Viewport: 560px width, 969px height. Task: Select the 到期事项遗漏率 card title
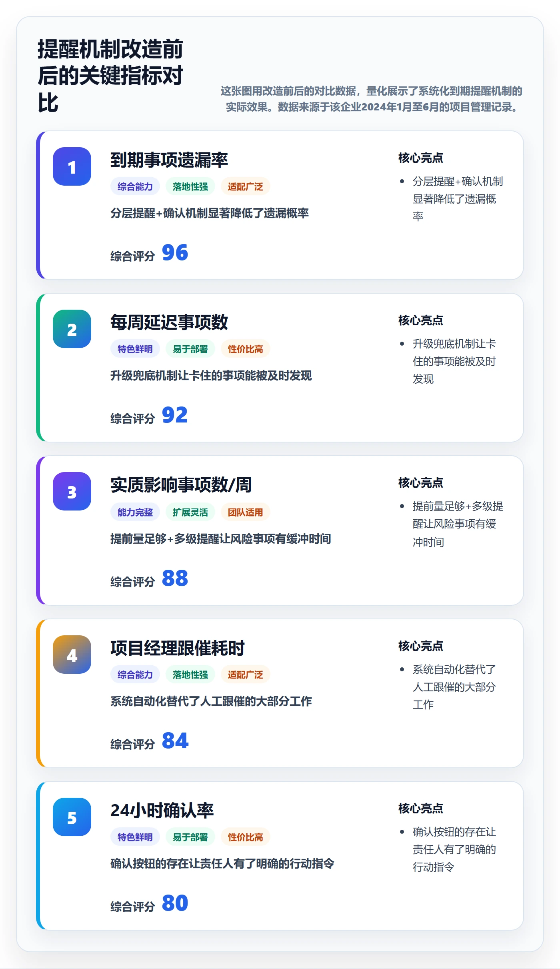click(x=169, y=160)
